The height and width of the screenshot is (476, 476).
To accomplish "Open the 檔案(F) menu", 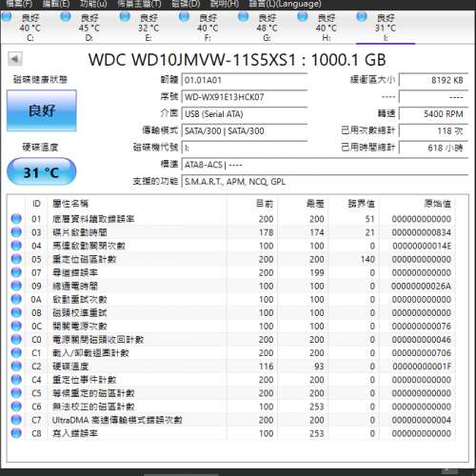I will coord(20,4).
